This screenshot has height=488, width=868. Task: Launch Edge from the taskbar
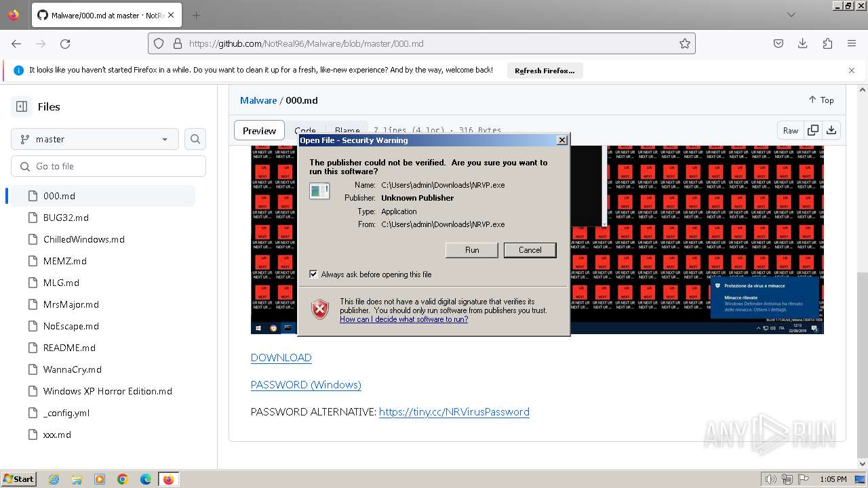point(146,479)
